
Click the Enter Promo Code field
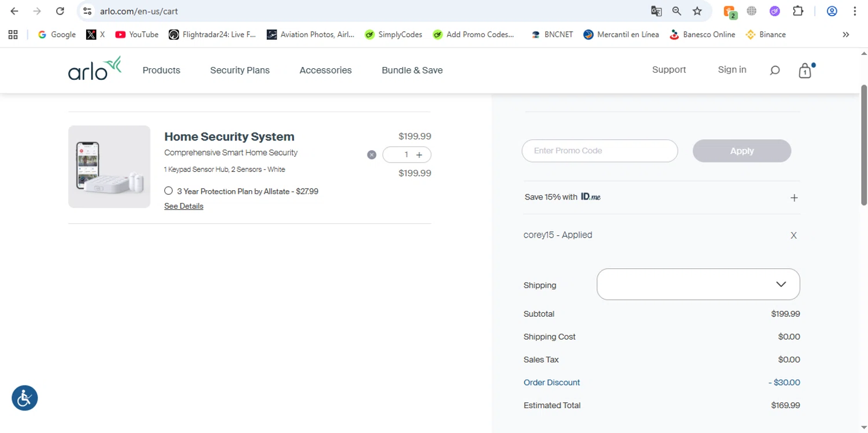[599, 151]
